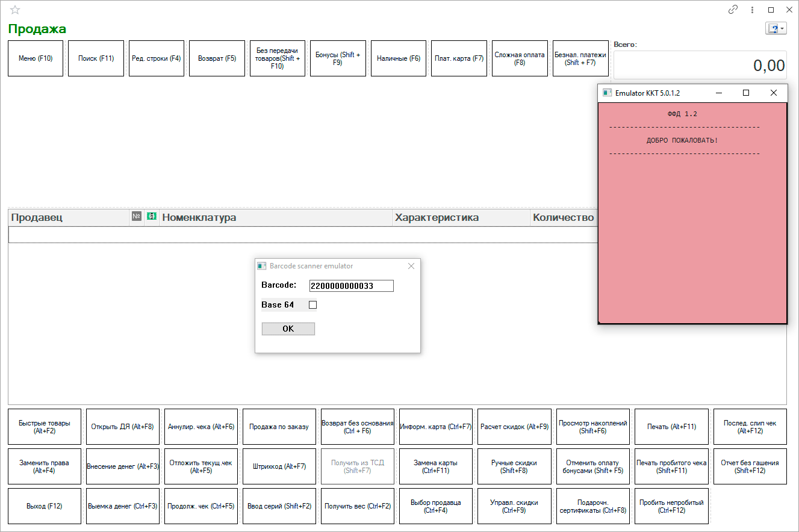Viewport: 799px width, 532px height.
Task: Click the Количество column header
Action: 564,217
